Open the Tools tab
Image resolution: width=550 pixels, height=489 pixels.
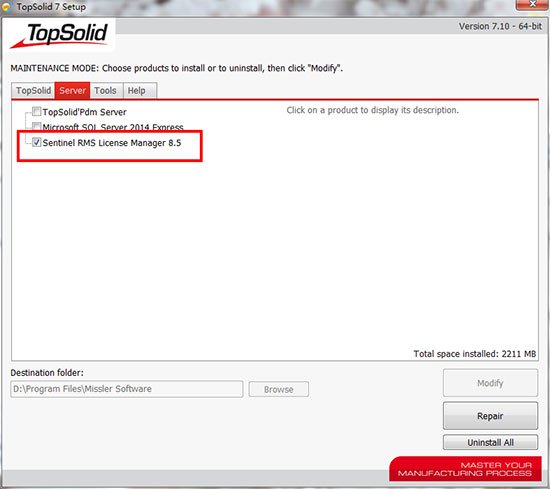(x=106, y=91)
